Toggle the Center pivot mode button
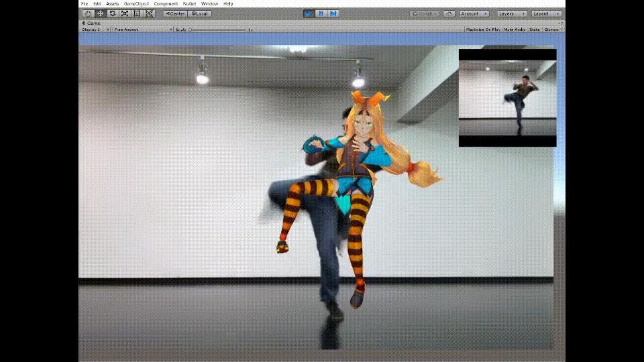The width and height of the screenshot is (644, 362). click(x=175, y=13)
